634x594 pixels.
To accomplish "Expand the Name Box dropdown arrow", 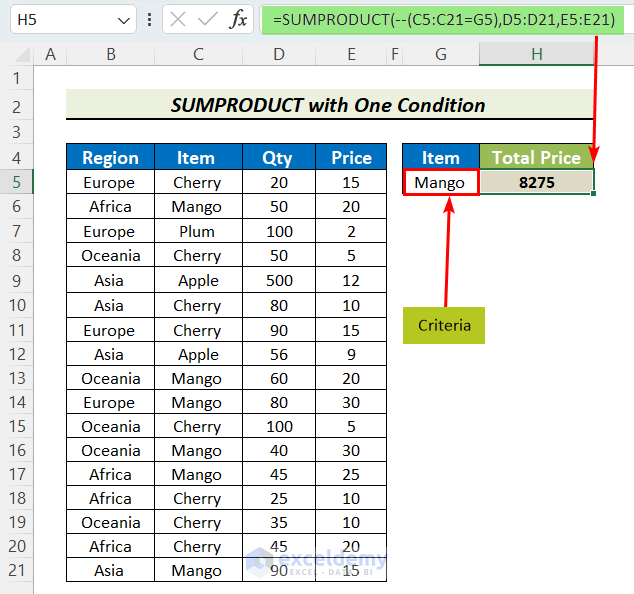I will 123,20.
